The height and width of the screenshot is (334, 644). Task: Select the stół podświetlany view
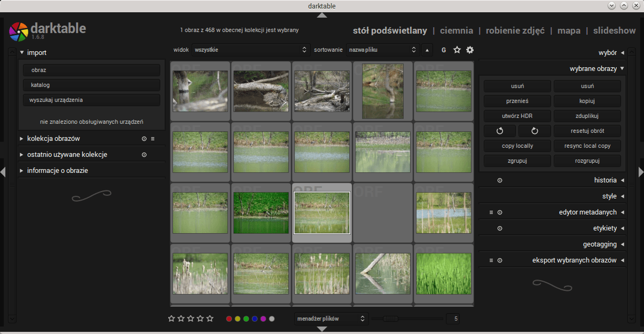(x=390, y=30)
